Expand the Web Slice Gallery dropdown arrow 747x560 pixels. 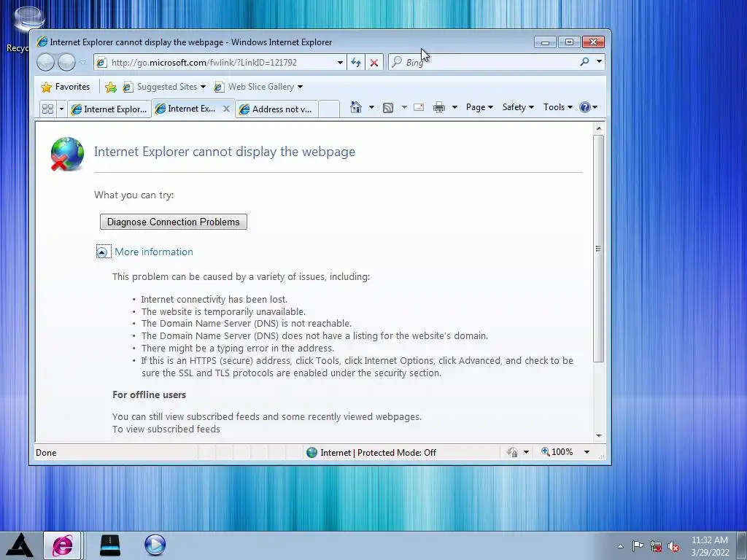pyautogui.click(x=300, y=87)
